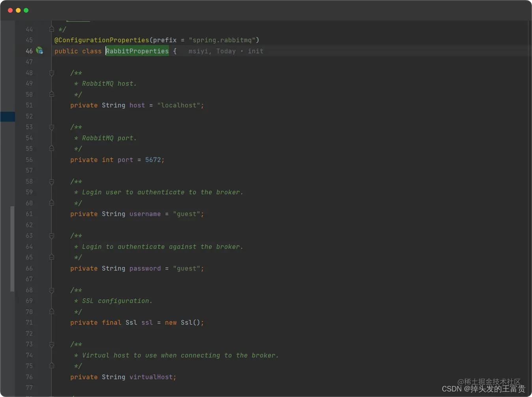Image resolution: width=532 pixels, height=397 pixels.
Task: Click the virtualHost field name
Action: pyautogui.click(x=151, y=377)
